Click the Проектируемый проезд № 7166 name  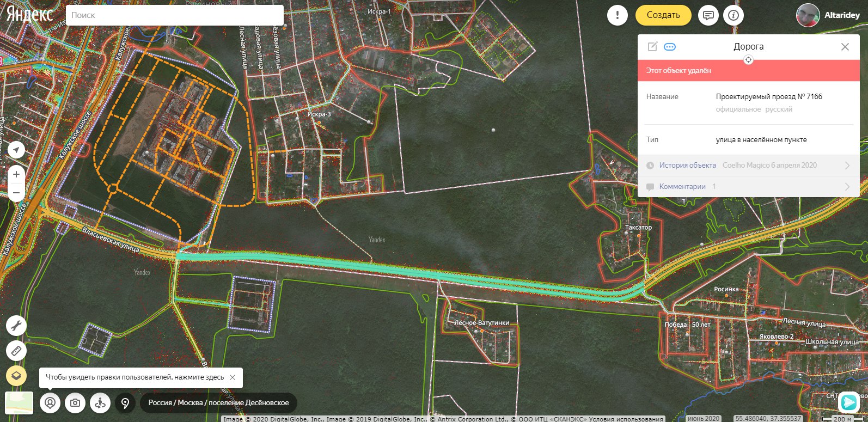point(769,97)
